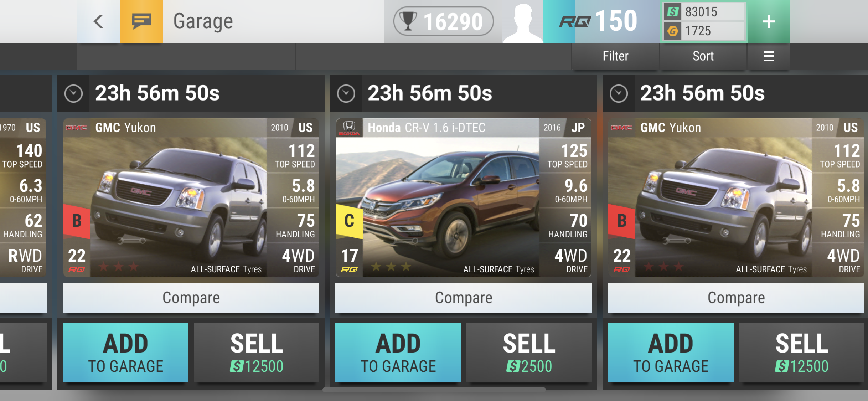
Task: Compare the Honda CR-V 1.6 i-DTEC
Action: [x=464, y=298]
